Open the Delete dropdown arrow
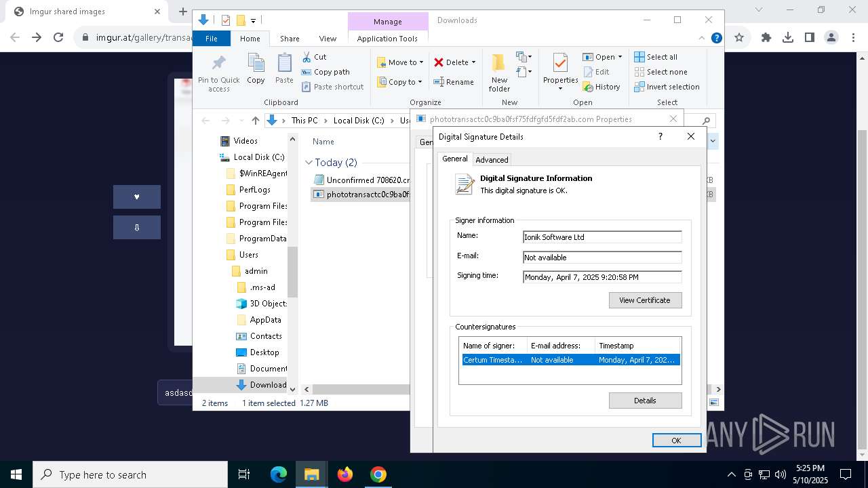This screenshot has width=868, height=488. (x=473, y=62)
